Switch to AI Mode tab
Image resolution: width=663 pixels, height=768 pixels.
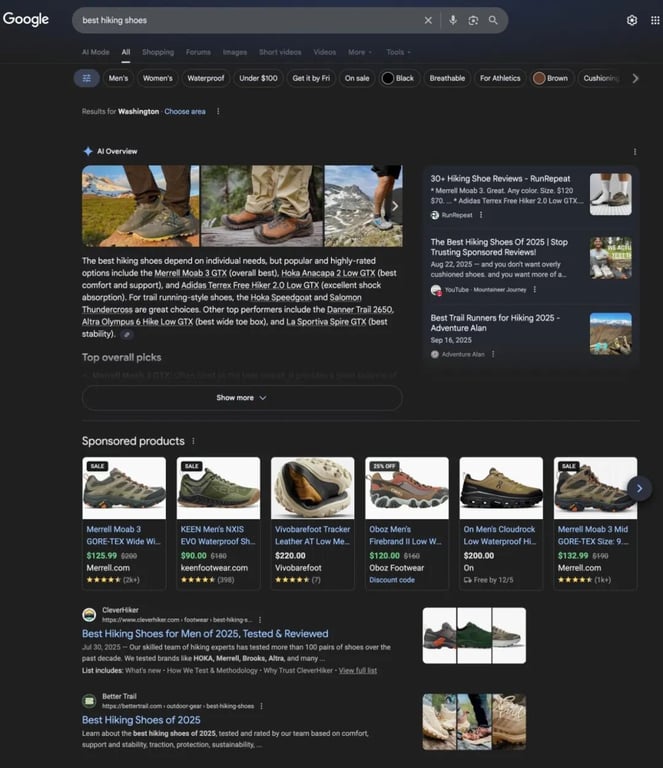(95, 52)
